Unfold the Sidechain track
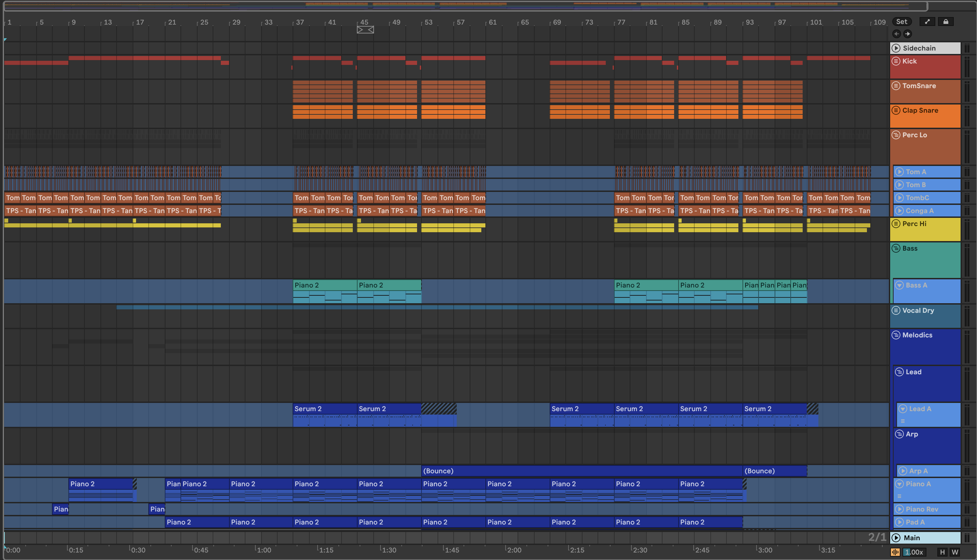This screenshot has height=560, width=977. (896, 48)
